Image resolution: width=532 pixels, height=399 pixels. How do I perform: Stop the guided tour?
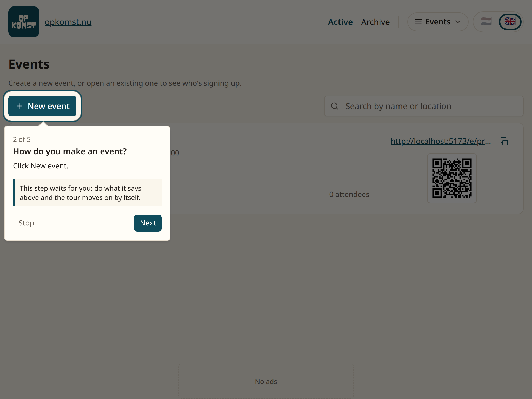pyautogui.click(x=26, y=223)
